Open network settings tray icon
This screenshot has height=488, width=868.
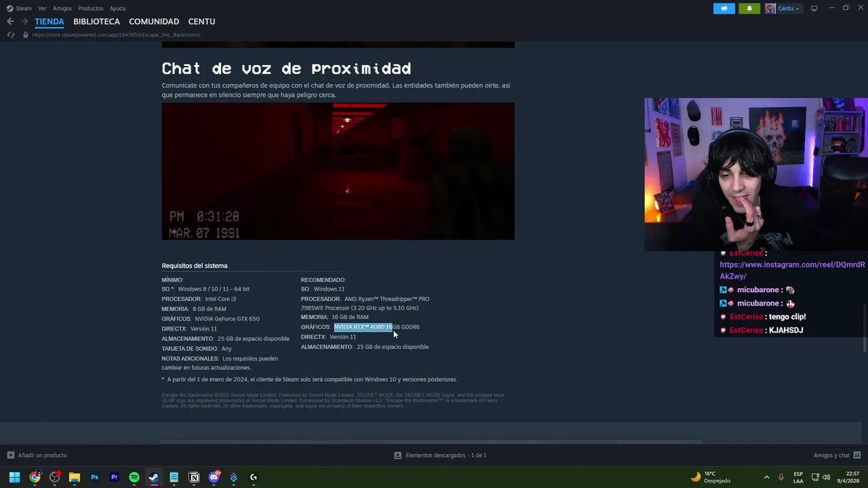click(x=815, y=477)
